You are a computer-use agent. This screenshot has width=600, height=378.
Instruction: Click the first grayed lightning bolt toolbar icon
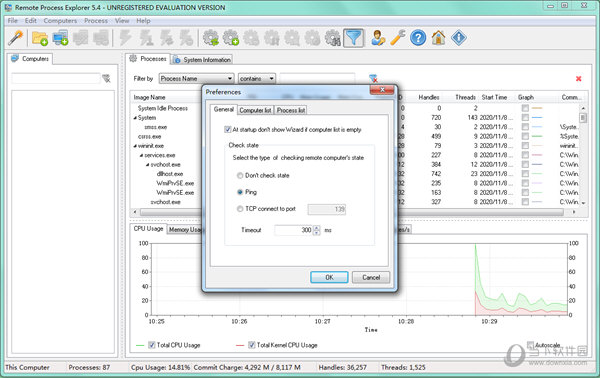point(126,38)
